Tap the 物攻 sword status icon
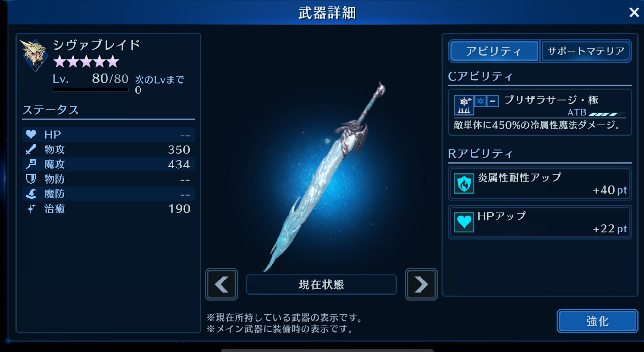 pyautogui.click(x=31, y=149)
